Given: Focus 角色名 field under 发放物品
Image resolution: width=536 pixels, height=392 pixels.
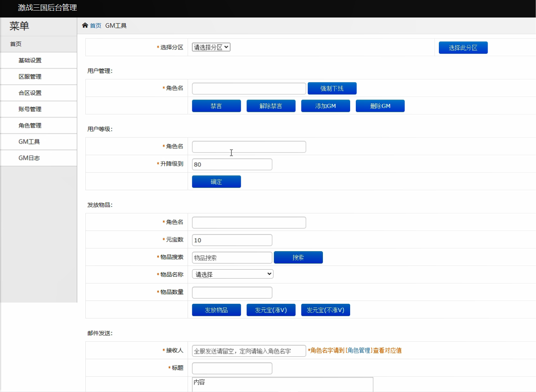Looking at the screenshot, I should point(249,222).
